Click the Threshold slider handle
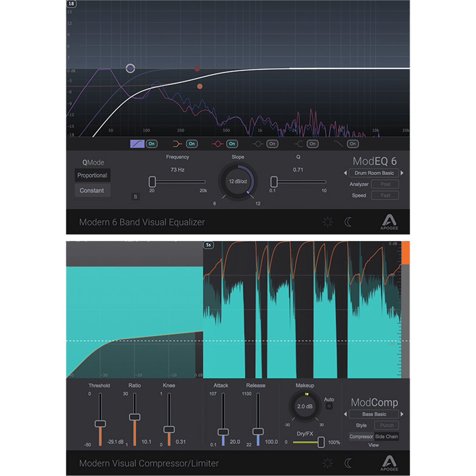The image size is (476, 476). tap(100, 424)
